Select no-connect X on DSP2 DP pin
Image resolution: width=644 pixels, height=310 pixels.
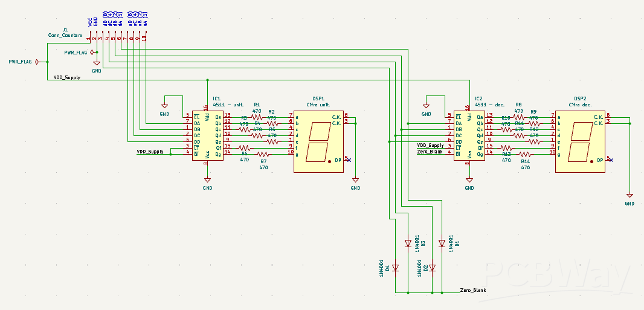pos(611,160)
